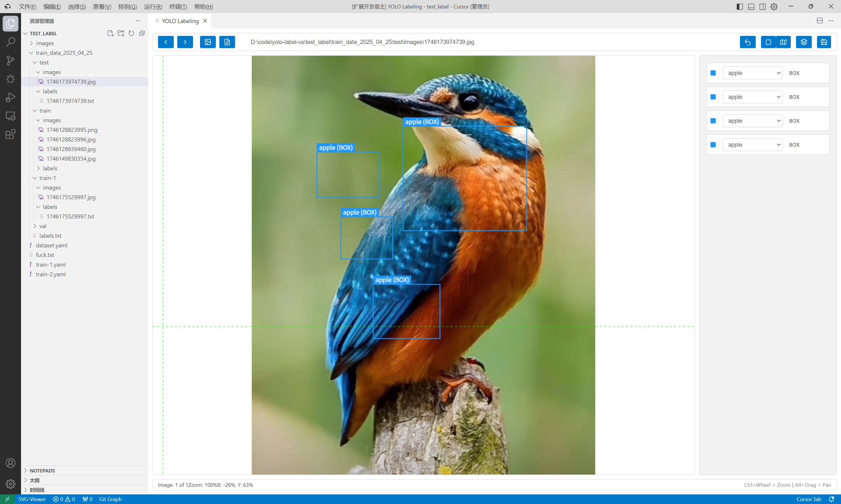Toggle the bottom panel layout icon
The height and width of the screenshot is (504, 841).
[751, 6]
